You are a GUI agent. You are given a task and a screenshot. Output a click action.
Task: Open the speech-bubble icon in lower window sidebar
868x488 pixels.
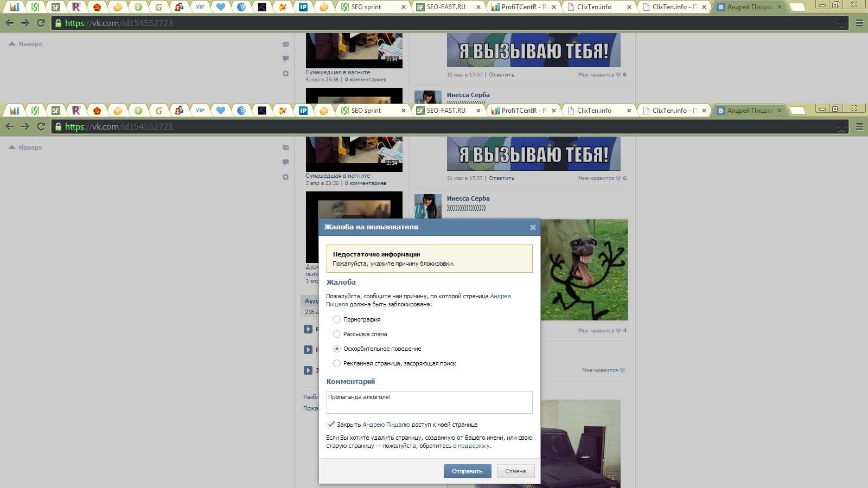tap(285, 162)
